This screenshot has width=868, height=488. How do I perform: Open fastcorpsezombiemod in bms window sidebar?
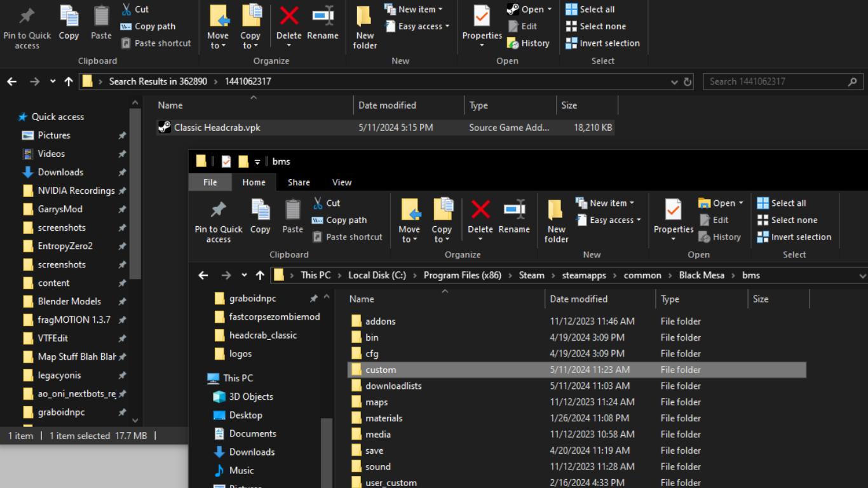[275, 316]
